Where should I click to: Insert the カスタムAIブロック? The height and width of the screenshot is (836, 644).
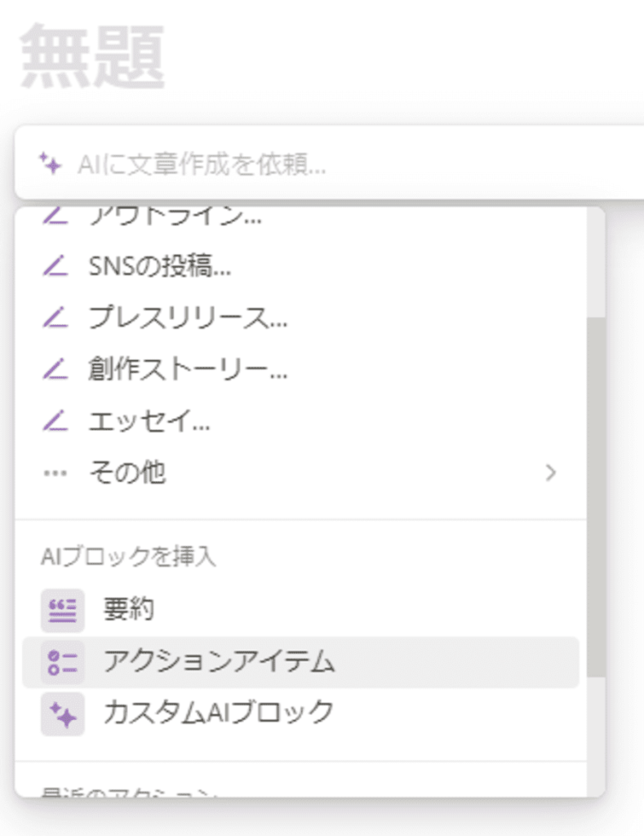click(x=300, y=714)
